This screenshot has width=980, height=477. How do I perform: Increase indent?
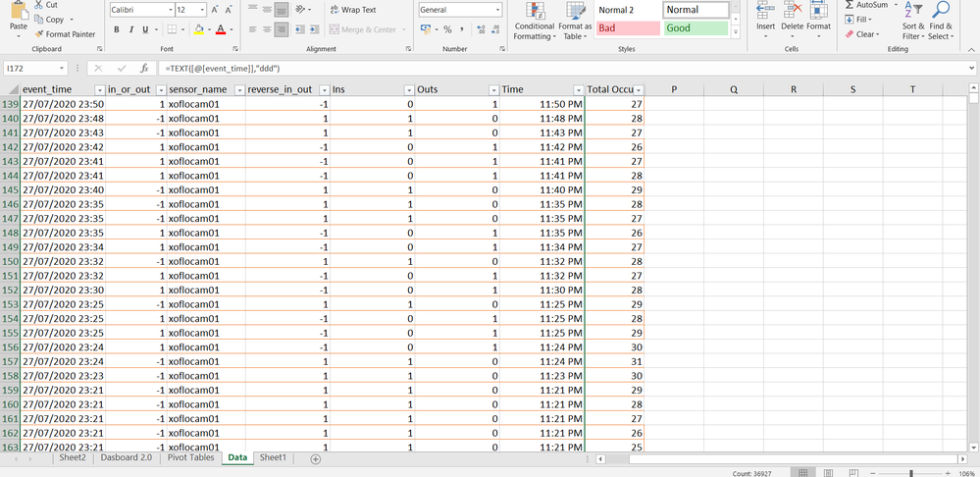click(x=314, y=29)
